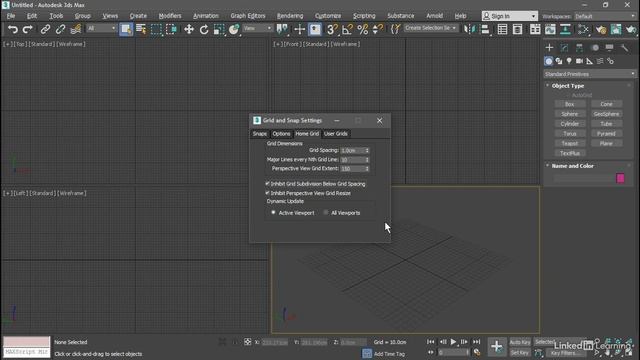Viewport: 640px width, 360px height.
Task: Select the Unlink Selection tool
Action: tap(60, 29)
